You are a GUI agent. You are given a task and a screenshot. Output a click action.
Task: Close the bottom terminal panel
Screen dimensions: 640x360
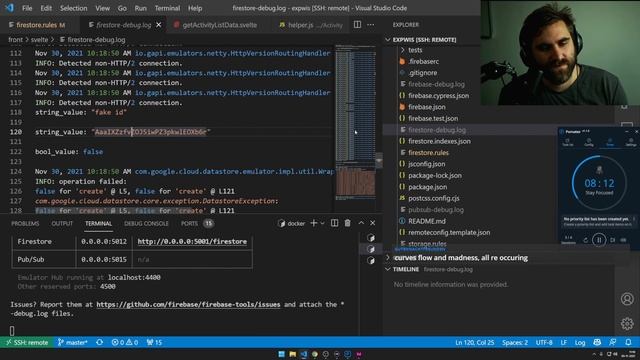(x=373, y=223)
